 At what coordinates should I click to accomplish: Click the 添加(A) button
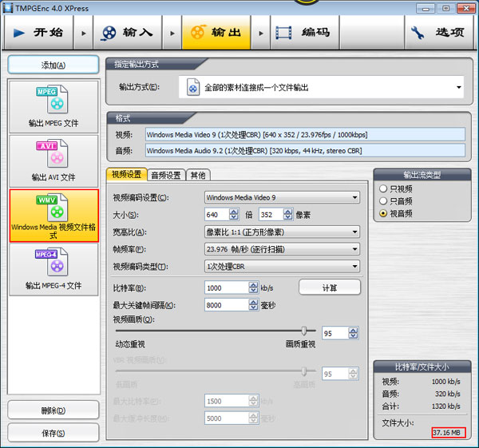pos(53,65)
